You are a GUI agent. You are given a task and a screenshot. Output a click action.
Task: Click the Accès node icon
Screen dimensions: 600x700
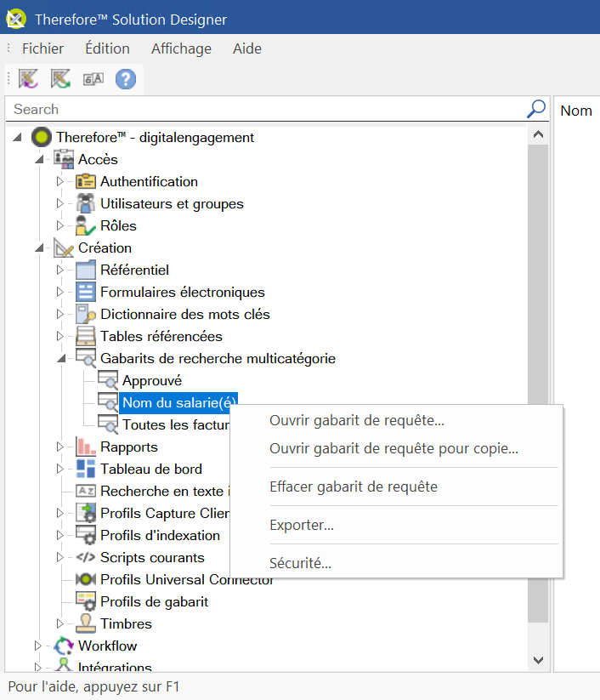point(64,159)
